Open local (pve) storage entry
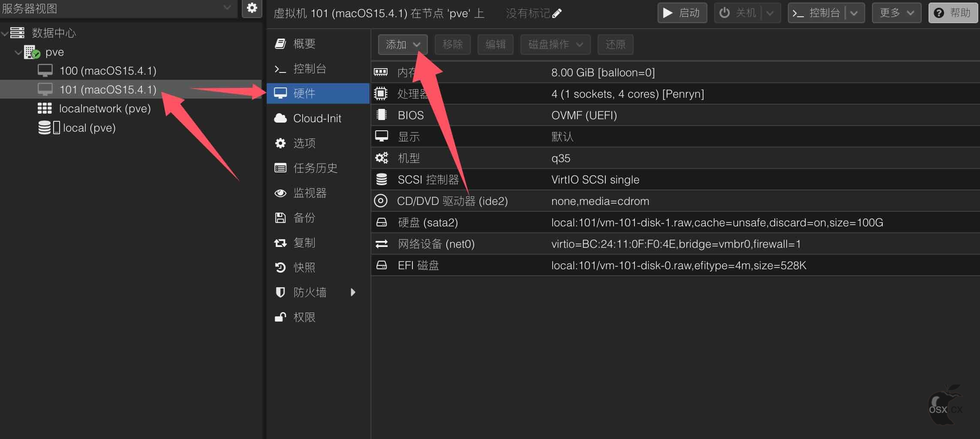 (x=89, y=128)
